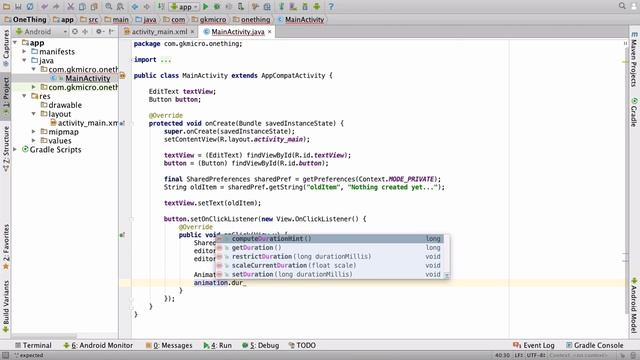Open Android Monitor tool window
The height and width of the screenshot is (360, 640).
98,345
